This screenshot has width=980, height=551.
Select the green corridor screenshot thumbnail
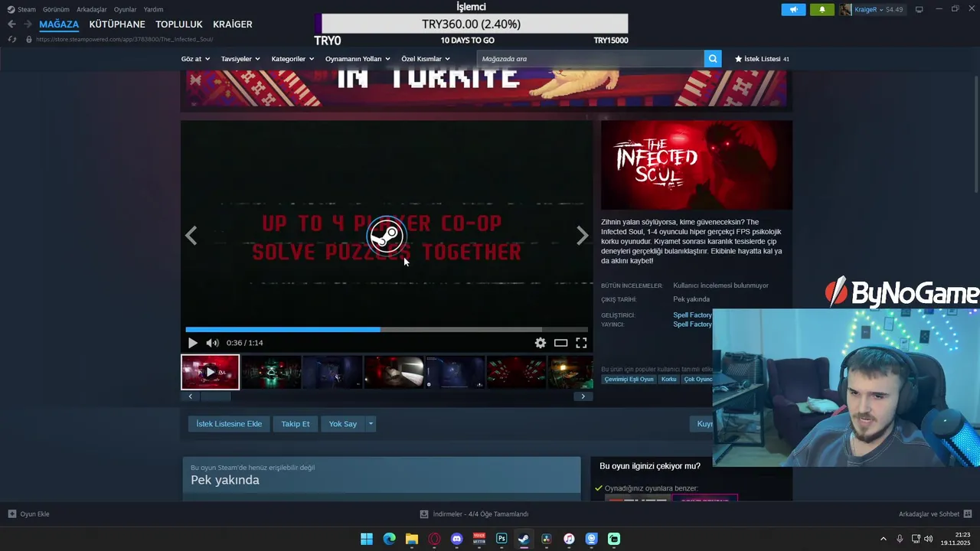tap(272, 372)
